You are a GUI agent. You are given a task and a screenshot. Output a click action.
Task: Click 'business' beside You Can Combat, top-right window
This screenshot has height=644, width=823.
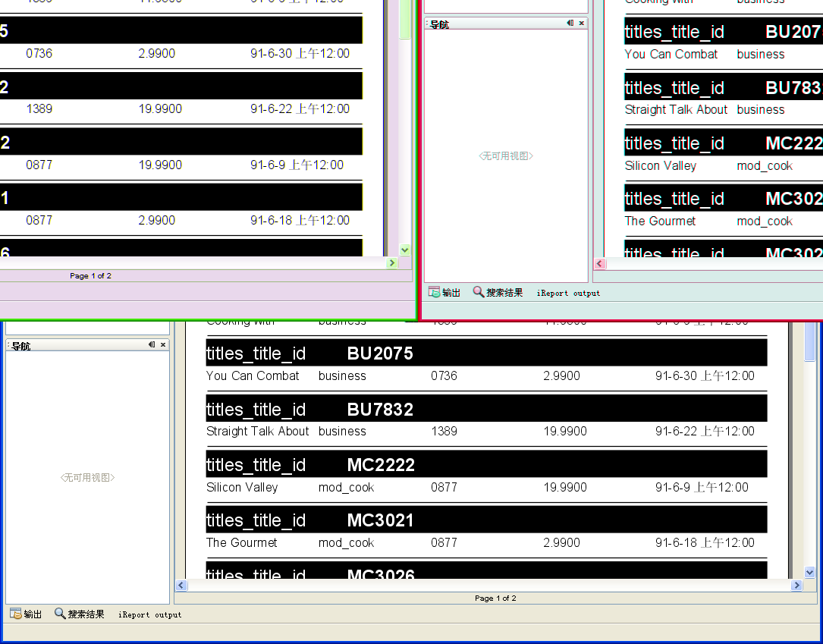[761, 55]
